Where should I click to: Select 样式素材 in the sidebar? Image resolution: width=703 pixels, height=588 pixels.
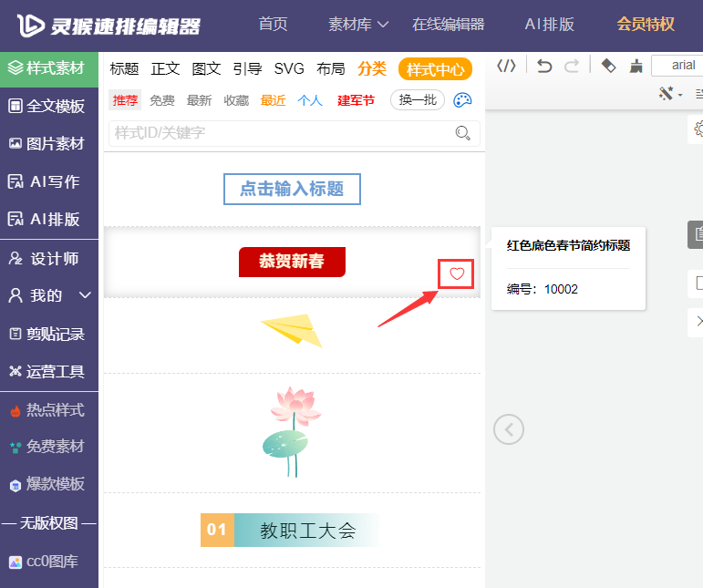point(49,68)
